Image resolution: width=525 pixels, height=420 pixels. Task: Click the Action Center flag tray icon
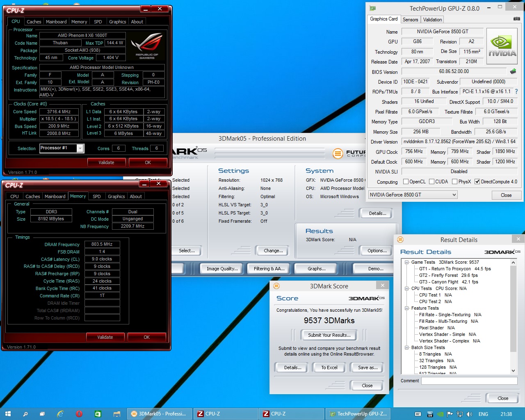pyautogui.click(x=450, y=414)
